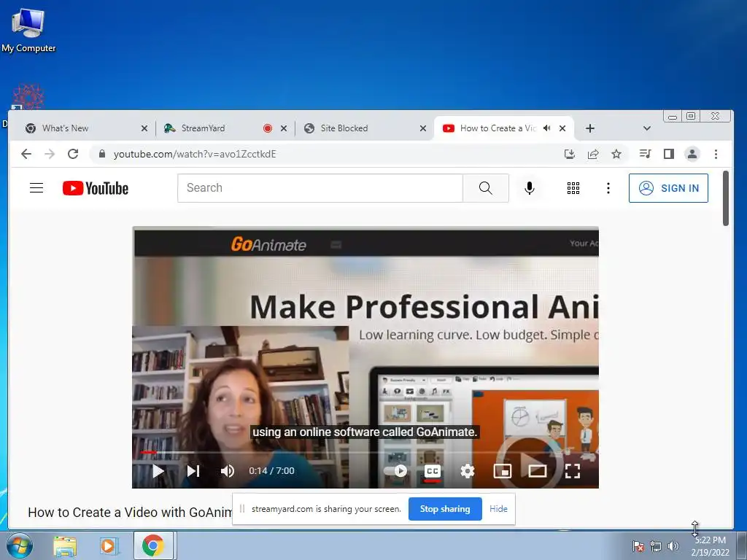Open the YouTube apps grid

[573, 188]
